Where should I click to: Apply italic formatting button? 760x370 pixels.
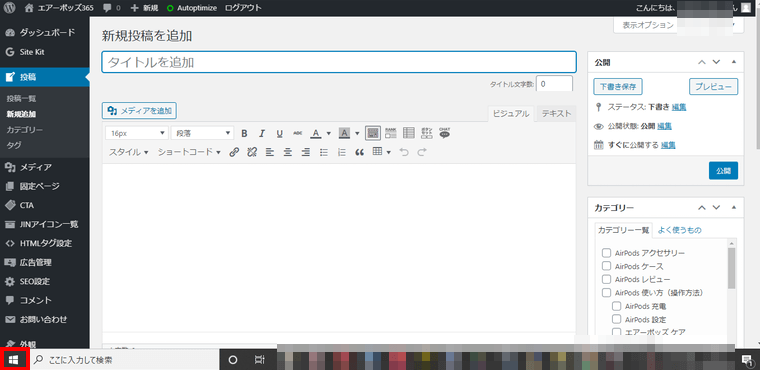pos(262,133)
